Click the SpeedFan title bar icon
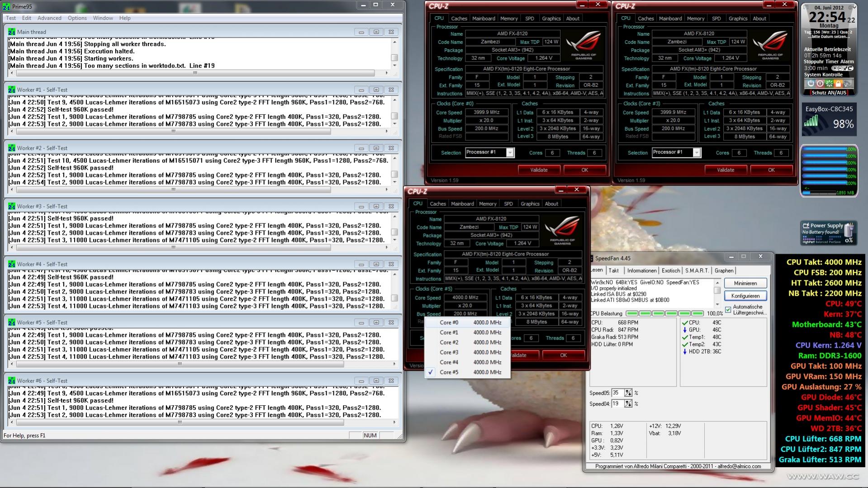 (x=591, y=258)
